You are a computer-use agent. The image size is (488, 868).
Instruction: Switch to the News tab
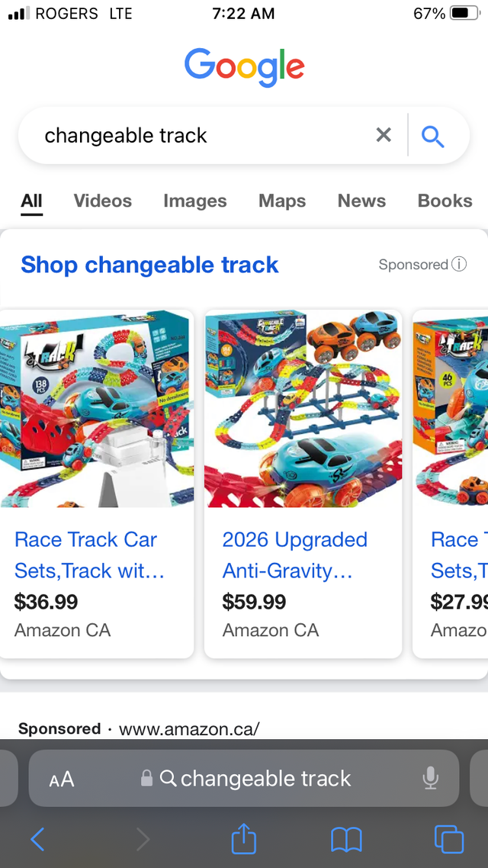(x=361, y=201)
